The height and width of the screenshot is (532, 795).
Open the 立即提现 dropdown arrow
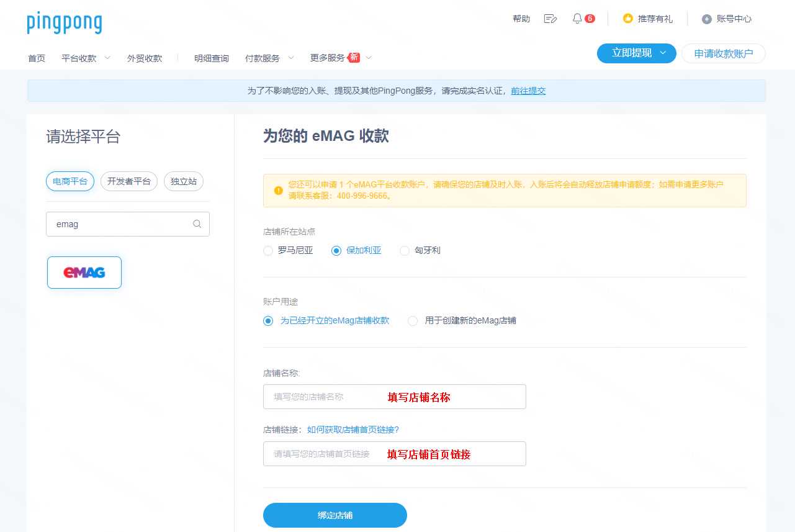[x=663, y=53]
